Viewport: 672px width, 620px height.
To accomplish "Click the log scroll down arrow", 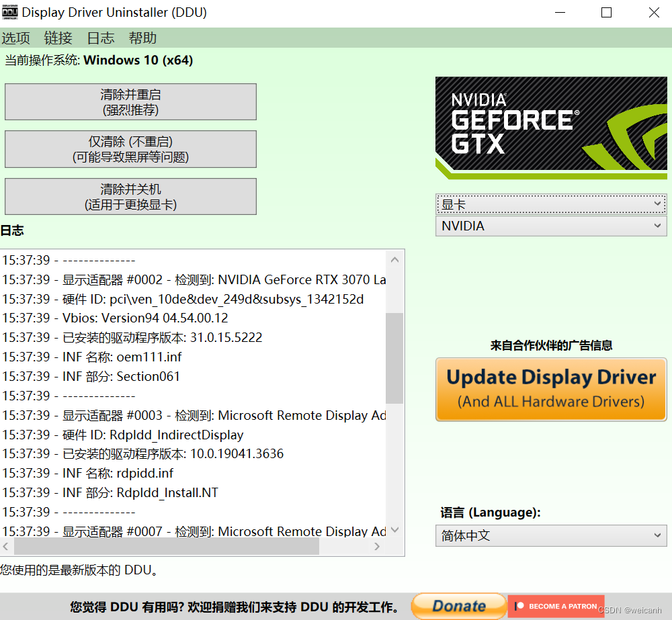I will coord(394,529).
